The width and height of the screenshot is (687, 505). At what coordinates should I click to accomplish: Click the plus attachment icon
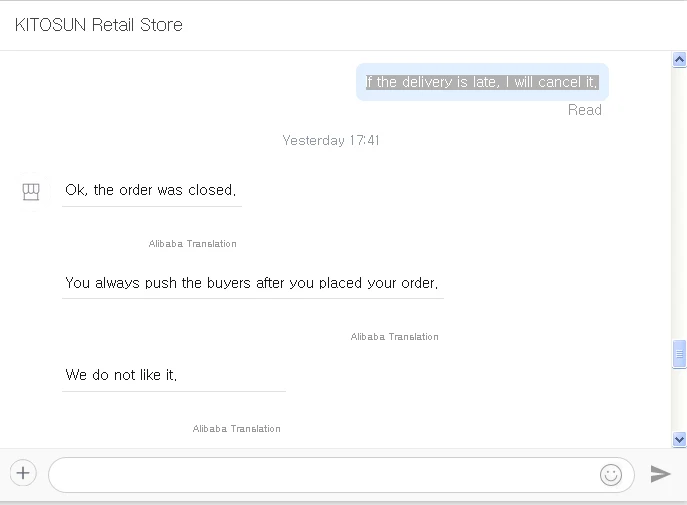(x=23, y=473)
